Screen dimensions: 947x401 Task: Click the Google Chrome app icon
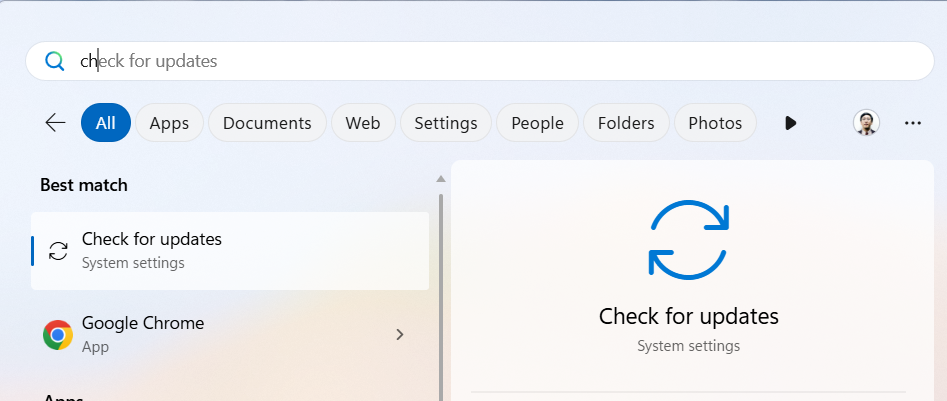58,335
